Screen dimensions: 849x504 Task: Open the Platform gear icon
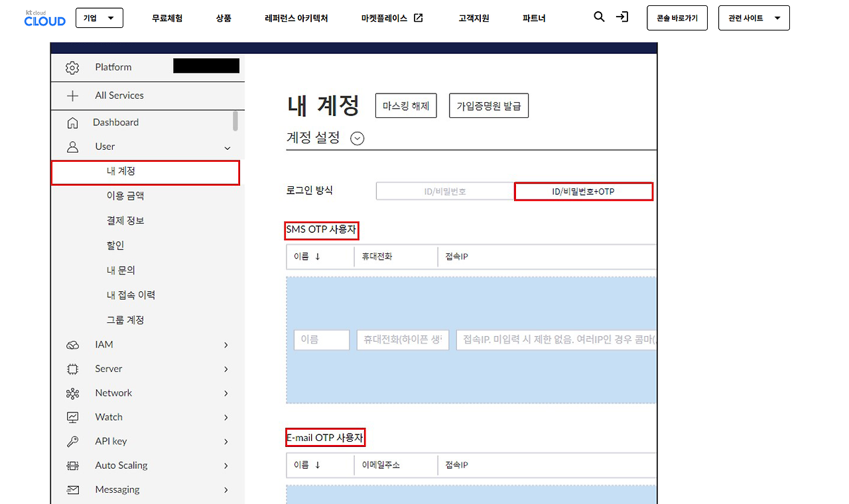point(72,68)
